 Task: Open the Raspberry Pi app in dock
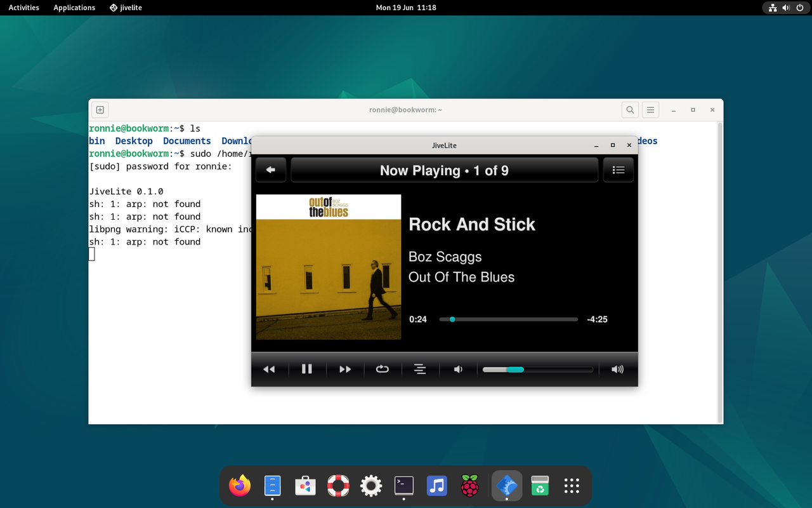(x=469, y=486)
